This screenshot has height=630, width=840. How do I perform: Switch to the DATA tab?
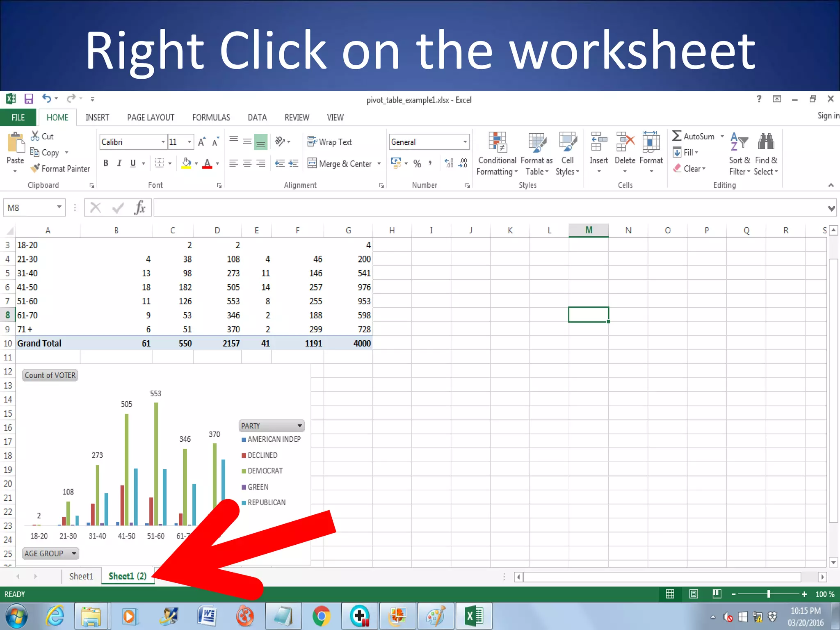click(257, 117)
